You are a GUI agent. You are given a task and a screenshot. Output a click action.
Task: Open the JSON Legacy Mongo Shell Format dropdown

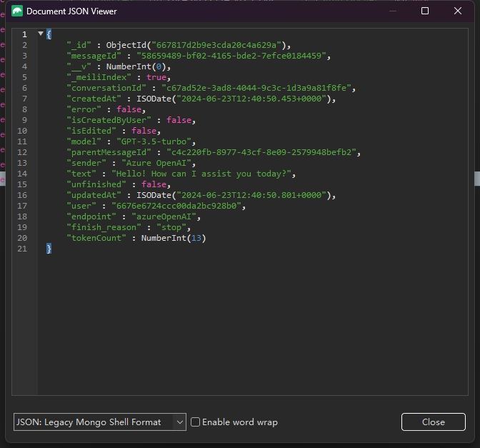(99, 422)
